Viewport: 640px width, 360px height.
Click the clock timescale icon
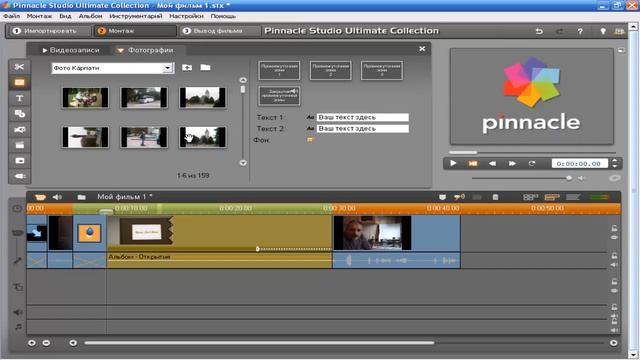point(17,209)
